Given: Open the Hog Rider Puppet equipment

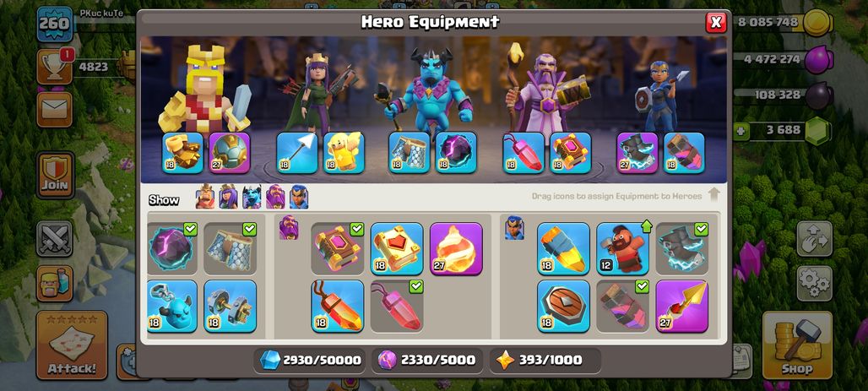Looking at the screenshot, I should (623, 248).
